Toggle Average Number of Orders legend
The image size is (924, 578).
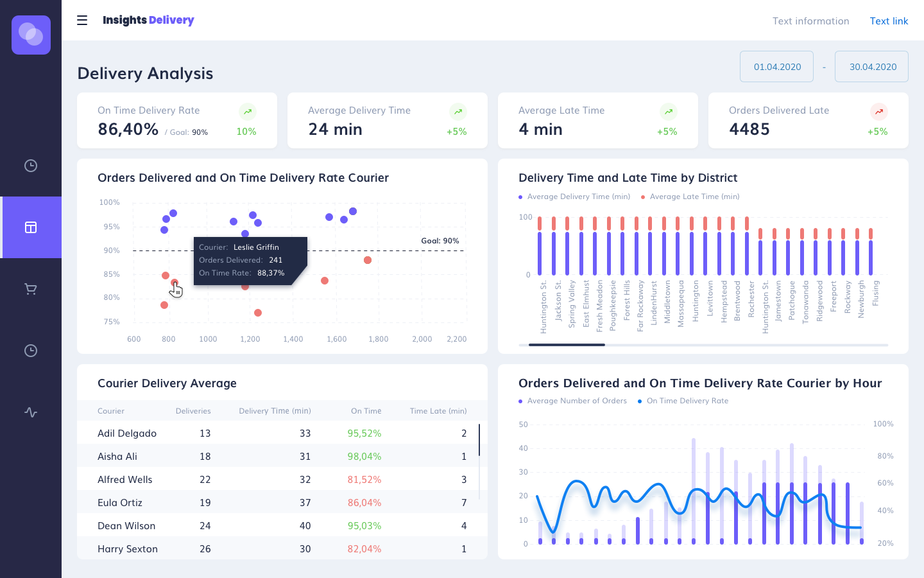[572, 401]
